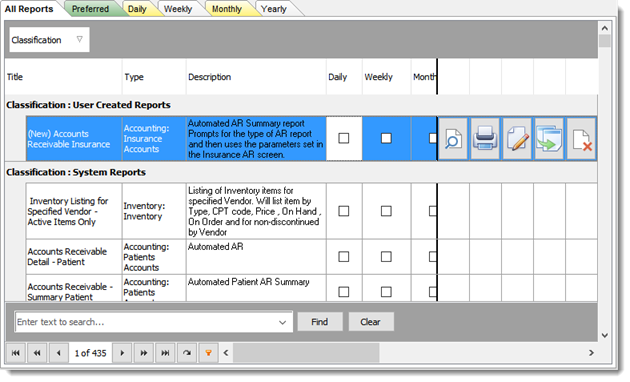630x382 pixels.
Task: Click the Find button
Action: (x=320, y=322)
